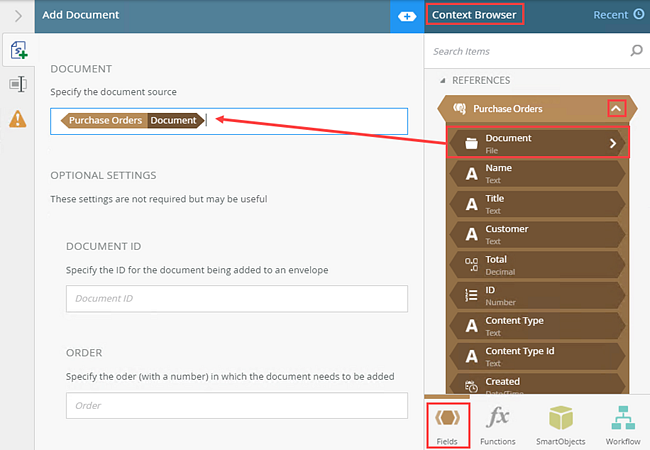The width and height of the screenshot is (650, 450).
Task: Select the Purchase Orders Document token
Action: 133,121
